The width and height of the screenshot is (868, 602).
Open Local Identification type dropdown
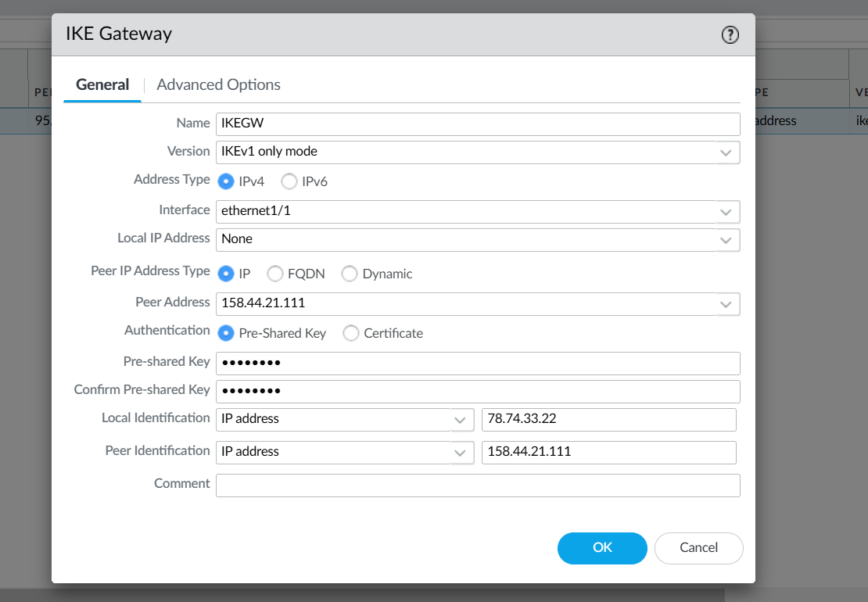460,420
